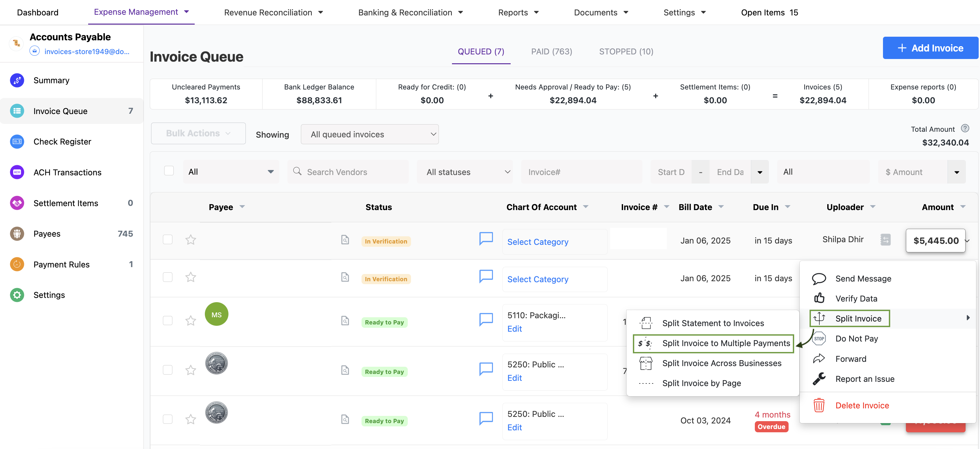
Task: Check the first invoice row checkbox
Action: tap(167, 240)
